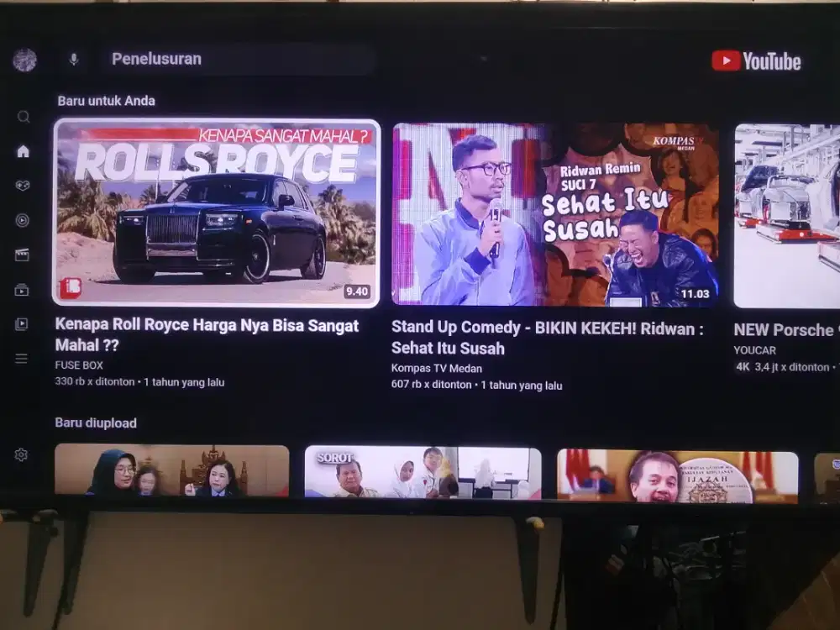This screenshot has height=630, width=840.
Task: Open the profile avatar in the sidebar
Action: [x=24, y=60]
